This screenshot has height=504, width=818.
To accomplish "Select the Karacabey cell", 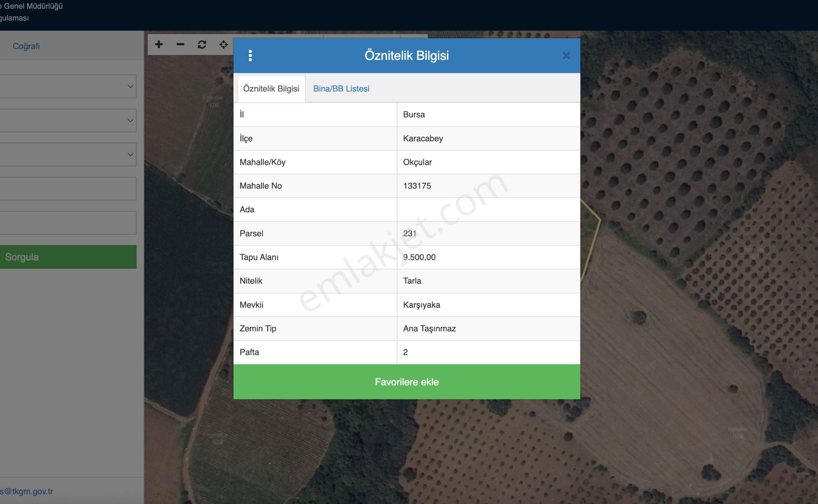I will click(488, 138).
